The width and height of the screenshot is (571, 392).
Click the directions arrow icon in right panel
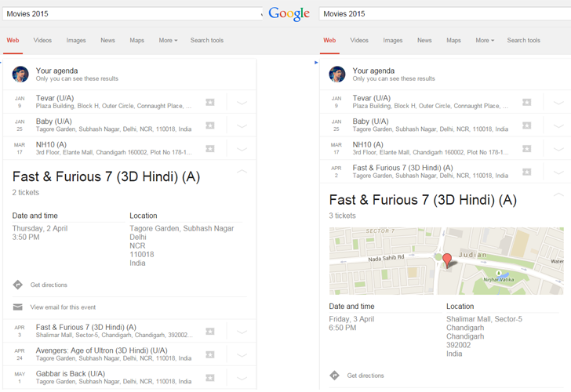pos(335,376)
